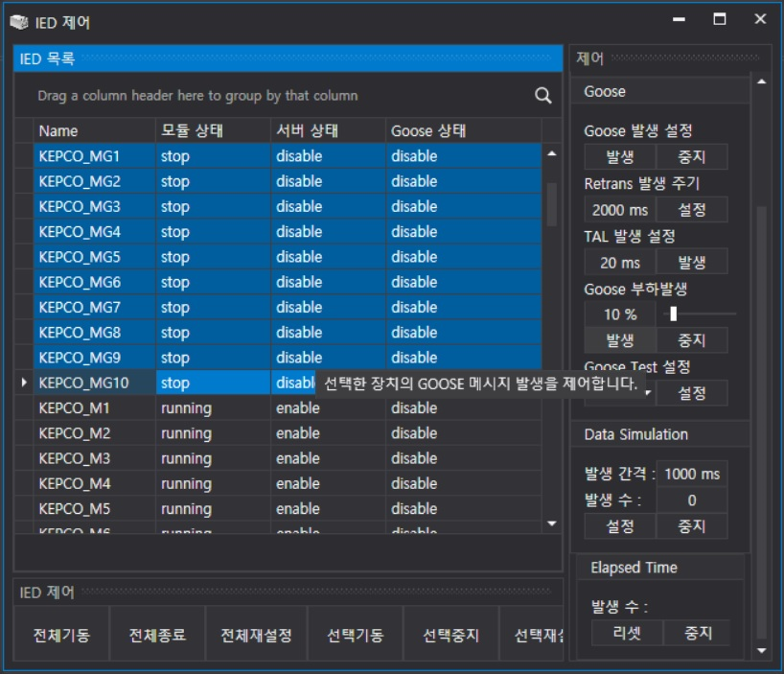This screenshot has height=674, width=784.
Task: Sort by the 서버 상태 column header
Action: click(x=328, y=131)
